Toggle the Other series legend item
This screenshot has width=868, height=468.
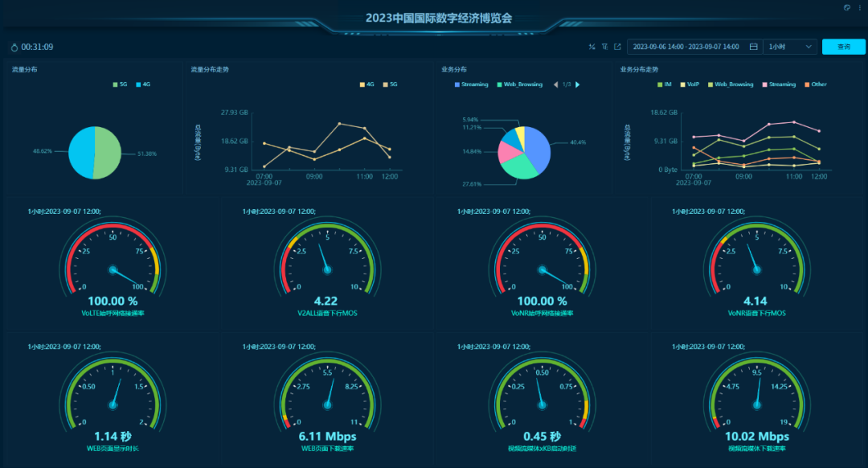pyautogui.click(x=814, y=84)
